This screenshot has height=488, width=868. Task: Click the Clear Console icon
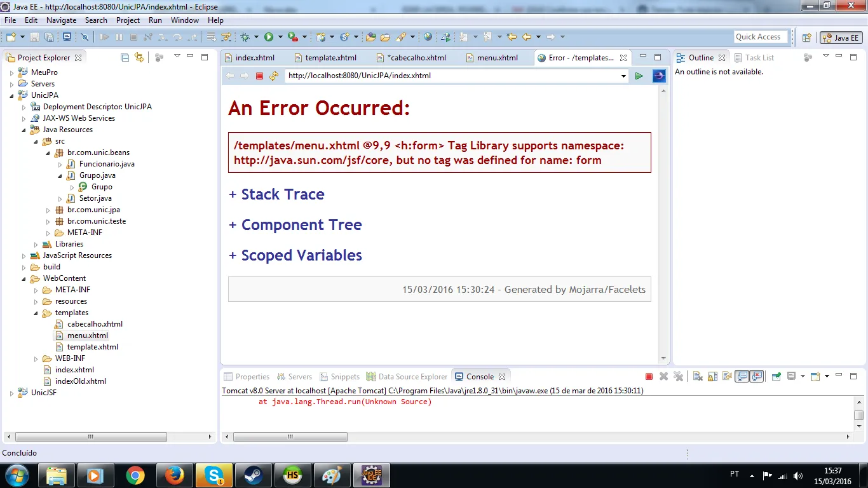(697, 377)
